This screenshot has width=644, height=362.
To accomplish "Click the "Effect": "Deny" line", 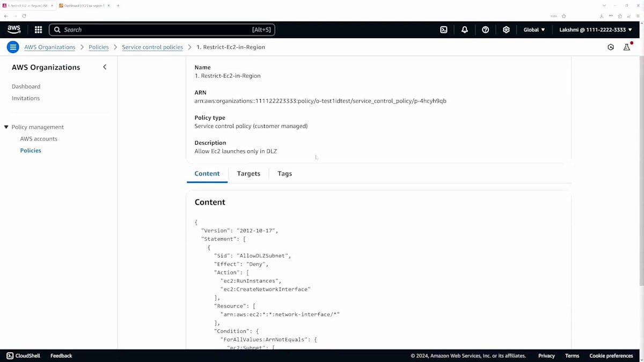I will (x=241, y=264).
